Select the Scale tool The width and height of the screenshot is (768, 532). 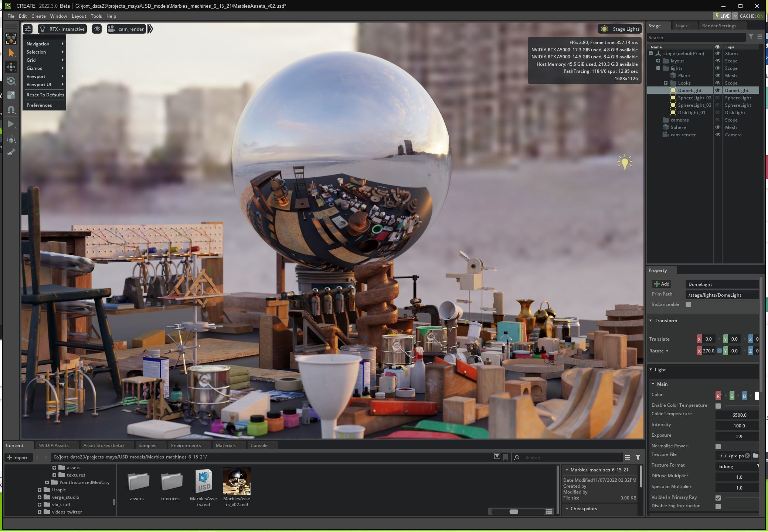11,95
